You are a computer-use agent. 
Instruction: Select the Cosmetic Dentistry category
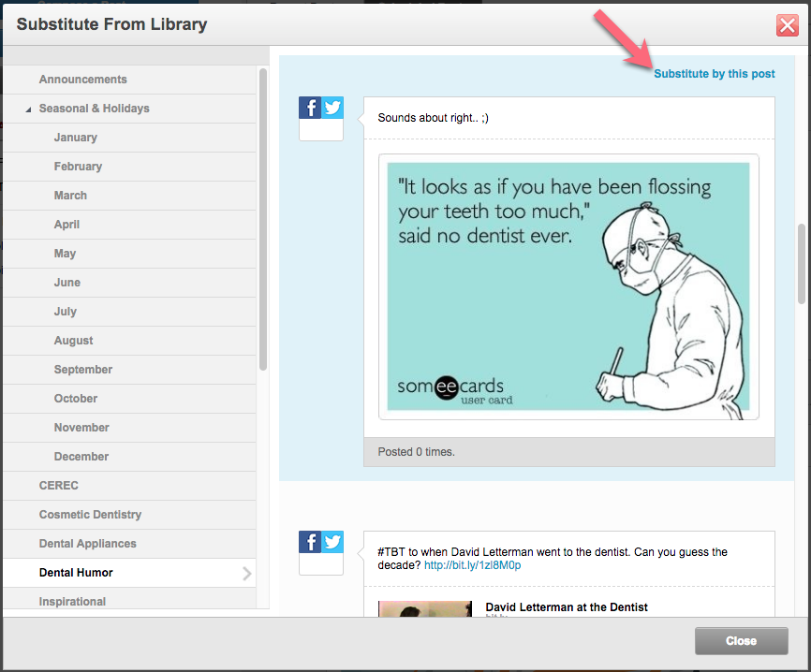click(x=129, y=515)
